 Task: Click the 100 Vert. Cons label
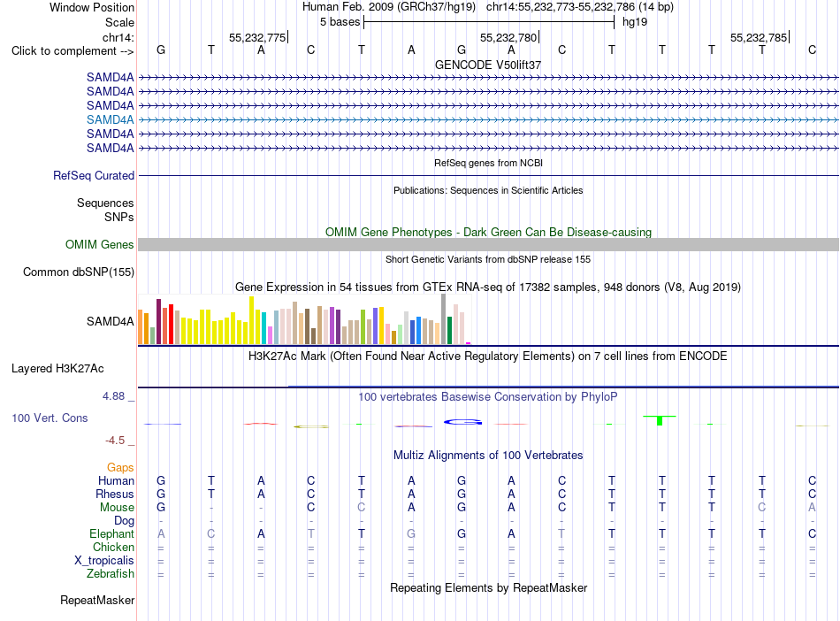point(50,418)
